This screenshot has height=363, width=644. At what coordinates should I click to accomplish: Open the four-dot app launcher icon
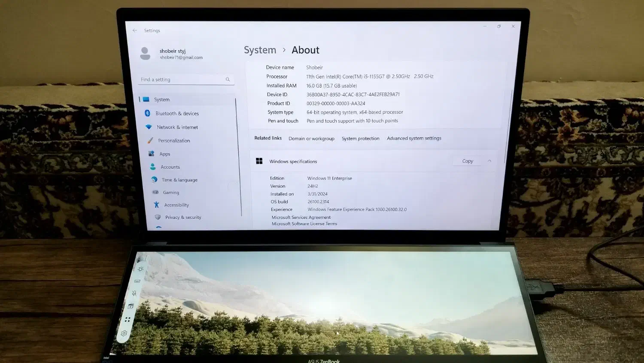point(128,320)
